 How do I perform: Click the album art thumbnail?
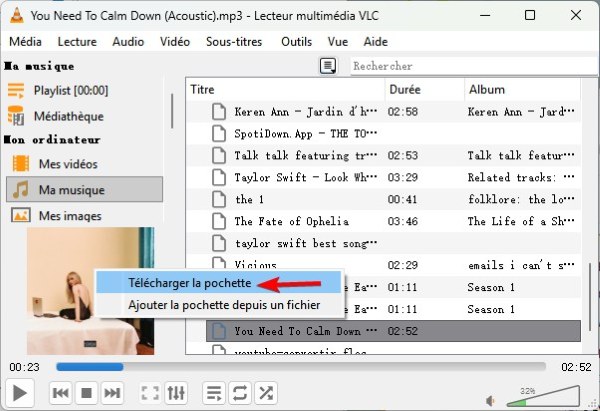[90, 291]
